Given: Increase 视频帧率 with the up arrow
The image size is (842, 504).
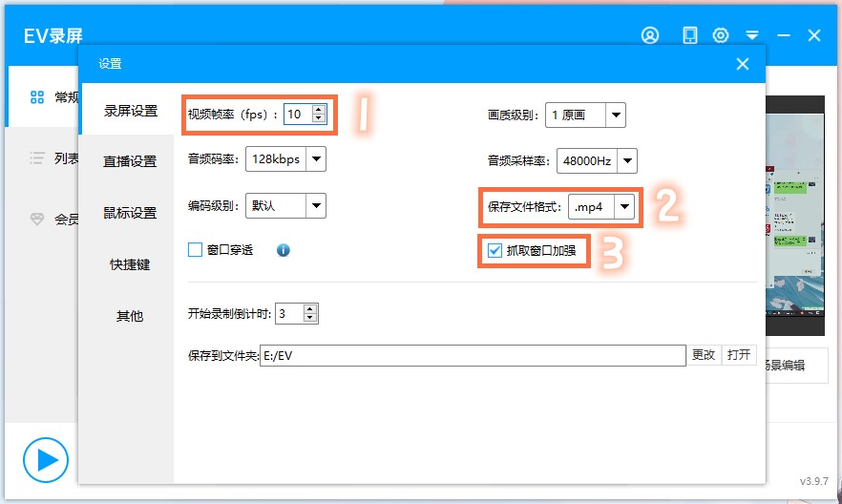Looking at the screenshot, I should pos(319,110).
